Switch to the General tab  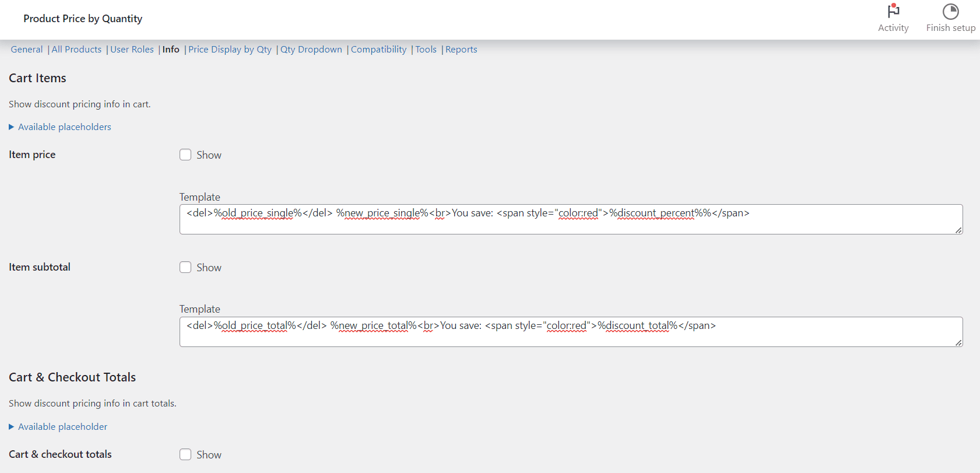(x=27, y=50)
